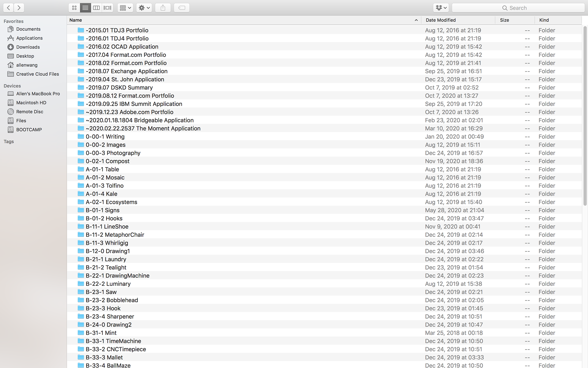The image size is (588, 368).
Task: Click into the Search field
Action: (518, 8)
